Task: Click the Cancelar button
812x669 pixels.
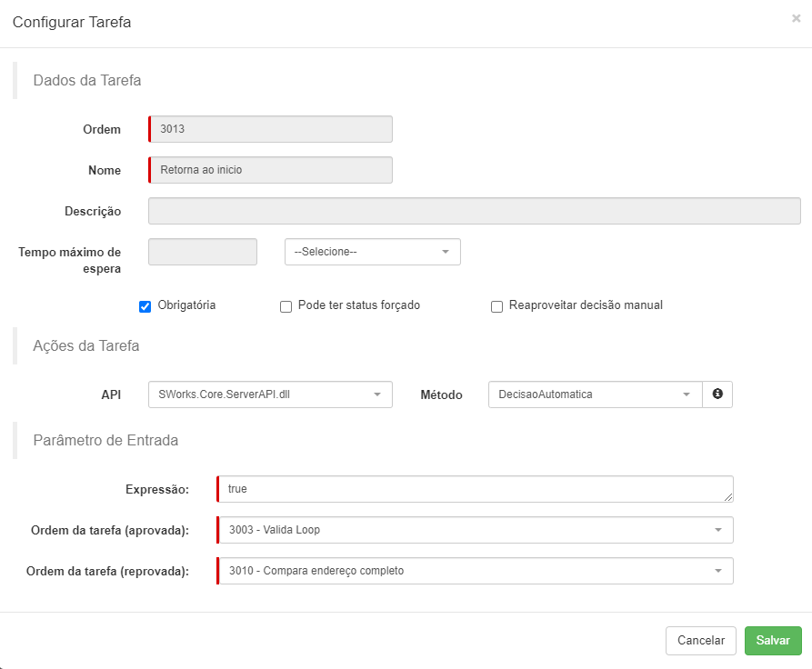Action: [700, 640]
